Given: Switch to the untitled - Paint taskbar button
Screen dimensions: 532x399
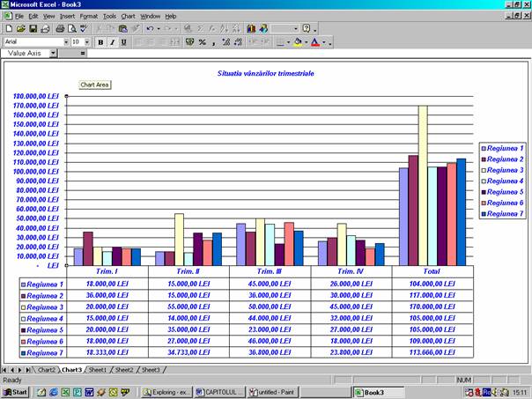Looking at the screenshot, I should tap(274, 391).
